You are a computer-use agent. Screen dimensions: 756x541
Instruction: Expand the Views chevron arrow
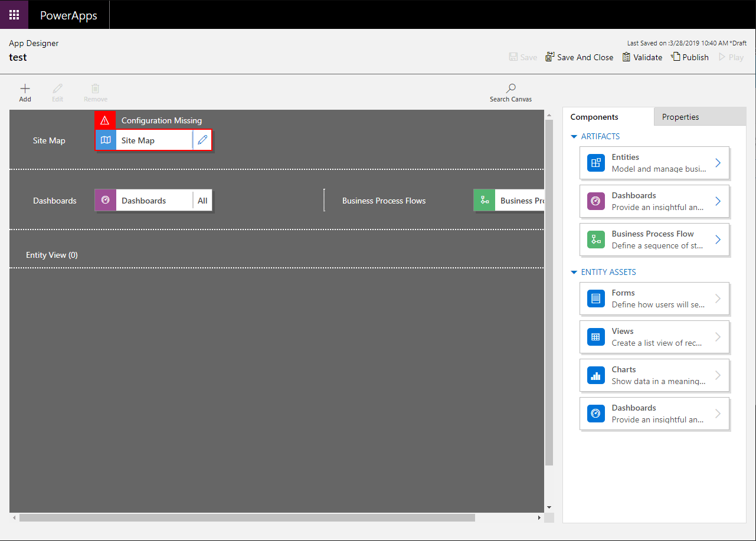click(718, 337)
